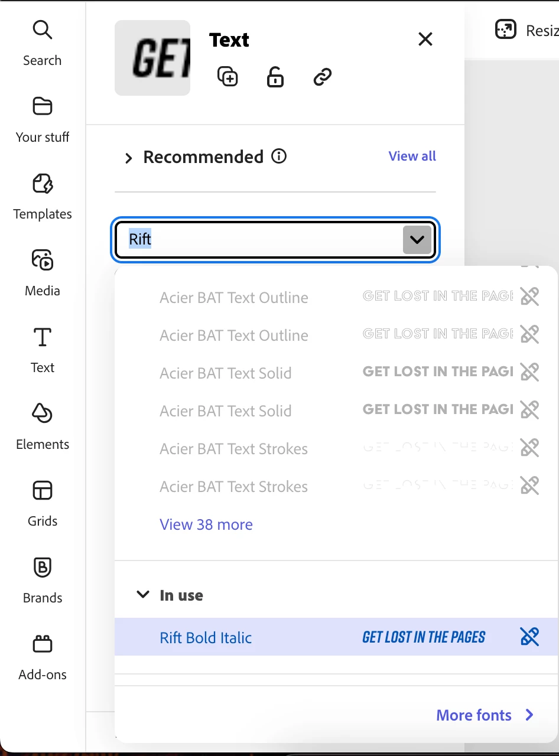This screenshot has height=756, width=559.
Task: Open the Media panel
Action: pos(42,273)
